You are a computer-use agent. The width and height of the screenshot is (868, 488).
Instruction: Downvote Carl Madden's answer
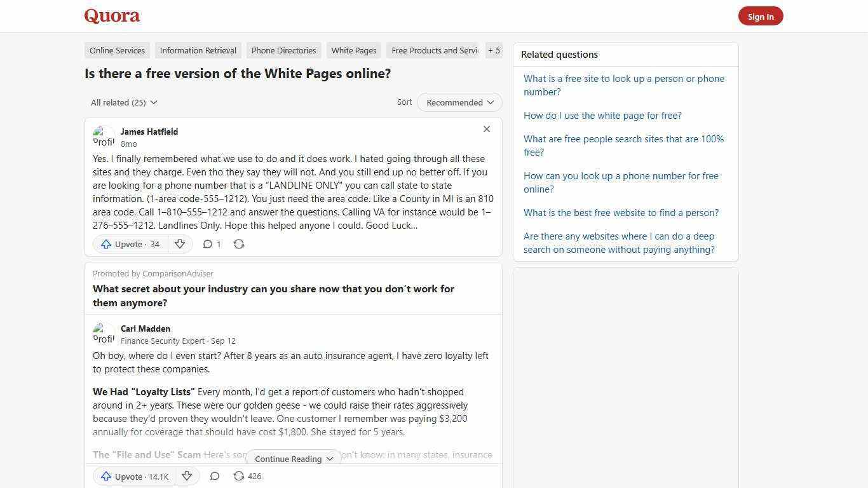(x=187, y=476)
